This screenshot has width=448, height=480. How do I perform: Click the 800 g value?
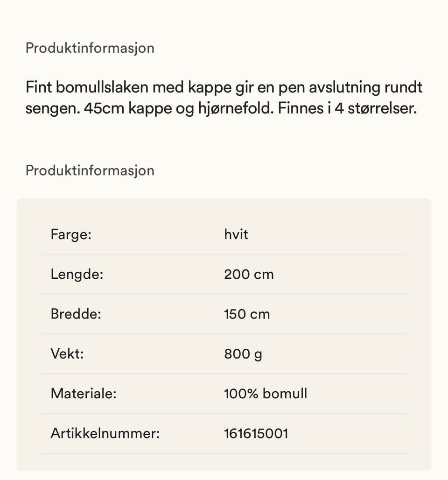(x=243, y=354)
